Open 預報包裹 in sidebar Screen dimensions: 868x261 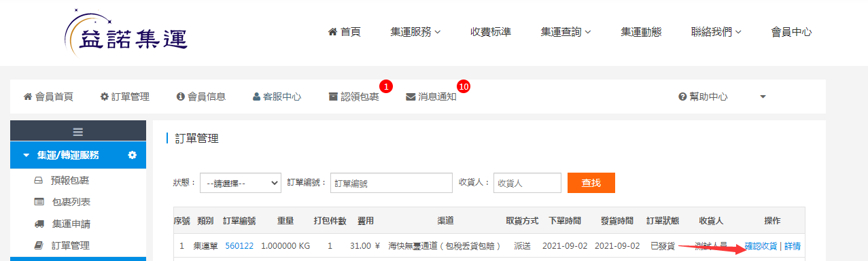tap(62, 180)
